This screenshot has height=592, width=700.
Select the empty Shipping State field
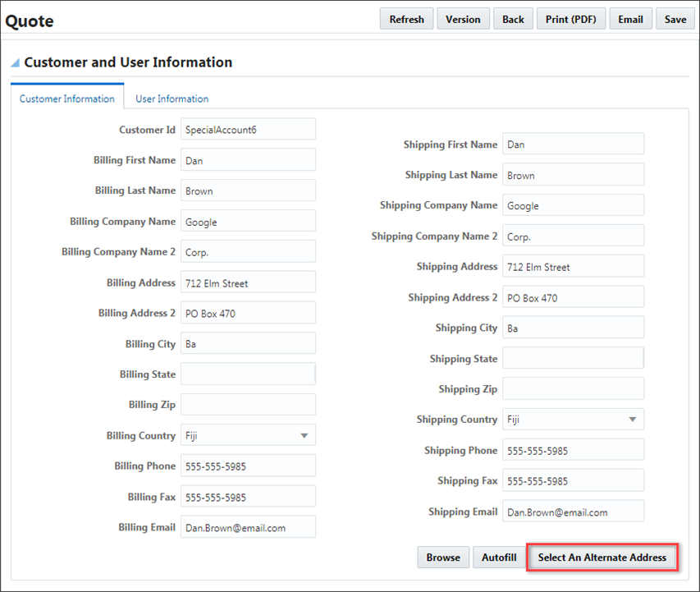573,357
